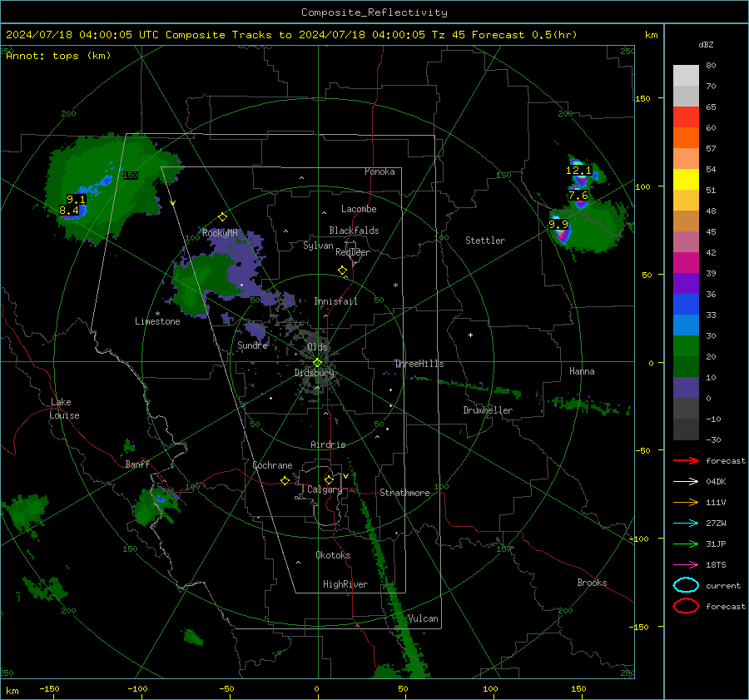
Task: Click the magenta 18TS arrow legend icon
Action: (686, 565)
